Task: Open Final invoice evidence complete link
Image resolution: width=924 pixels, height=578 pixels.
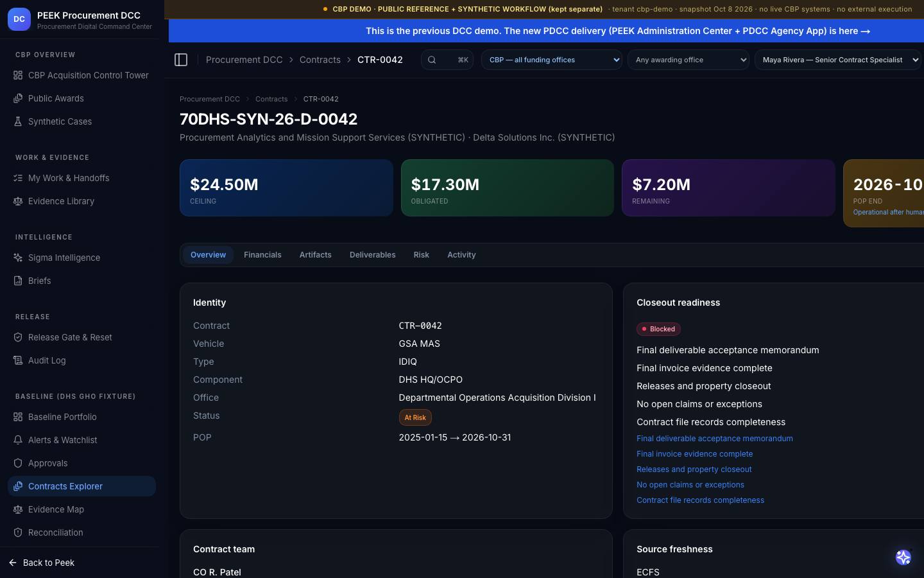Action: [x=695, y=454]
